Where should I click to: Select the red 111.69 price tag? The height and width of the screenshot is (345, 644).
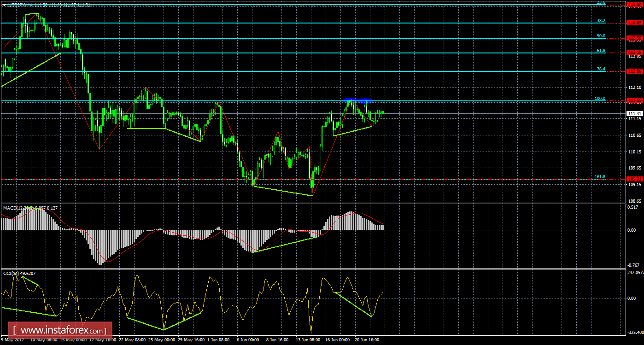(635, 101)
